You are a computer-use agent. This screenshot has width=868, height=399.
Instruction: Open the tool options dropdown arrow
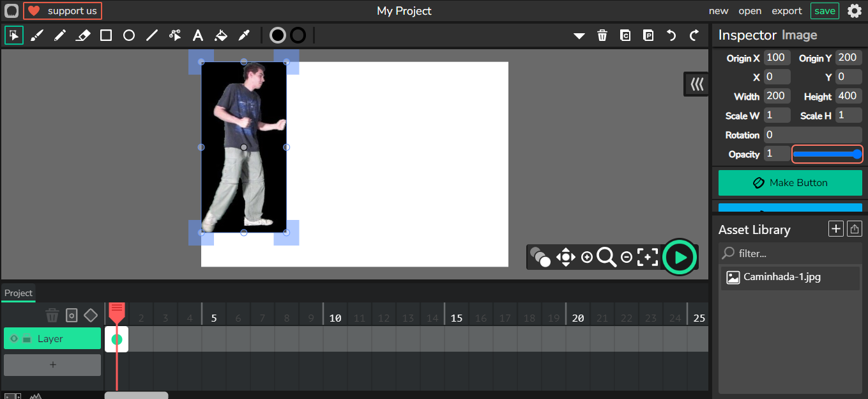(x=579, y=36)
